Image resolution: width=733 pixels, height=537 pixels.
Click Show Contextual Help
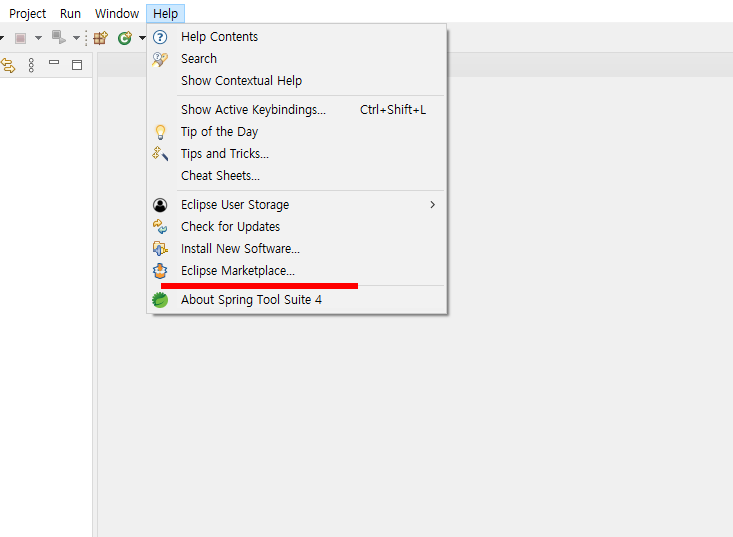tap(296, 80)
